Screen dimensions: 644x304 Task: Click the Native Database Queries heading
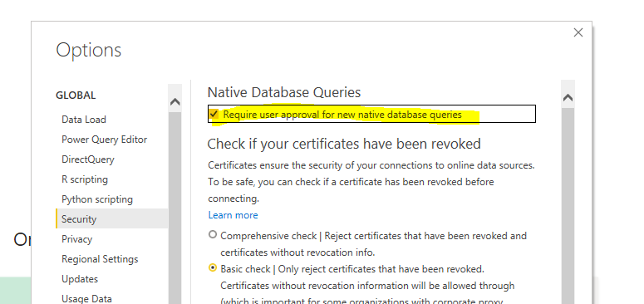click(x=284, y=92)
